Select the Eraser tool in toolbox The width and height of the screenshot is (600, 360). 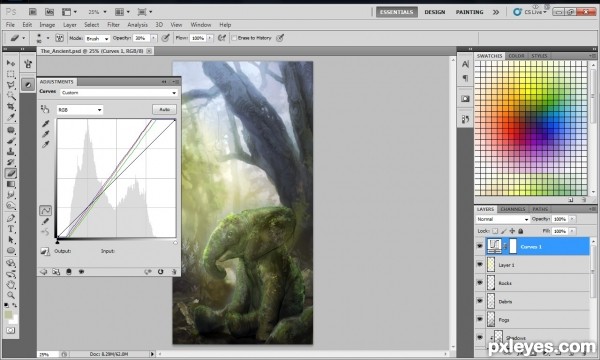coord(11,173)
